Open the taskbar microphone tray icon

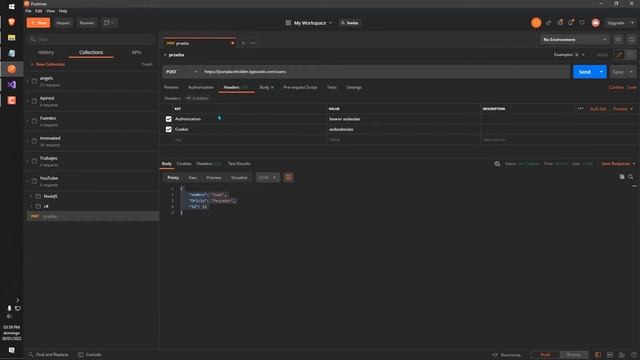tap(9, 308)
